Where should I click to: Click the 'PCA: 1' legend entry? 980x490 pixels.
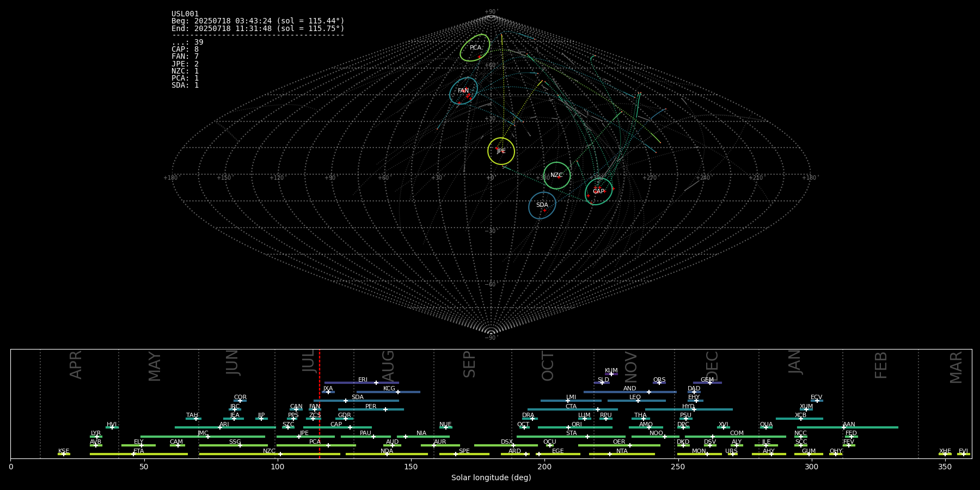click(x=185, y=78)
